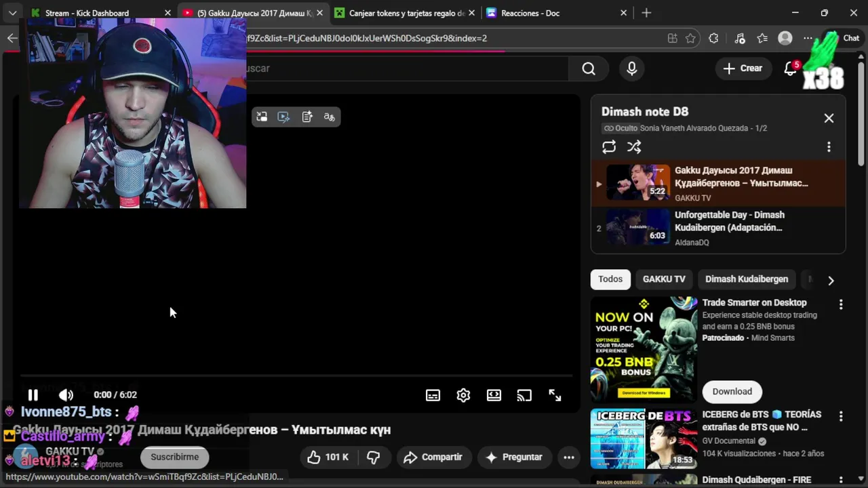Open the tab list dropdown
The image size is (868, 488).
point(12,13)
